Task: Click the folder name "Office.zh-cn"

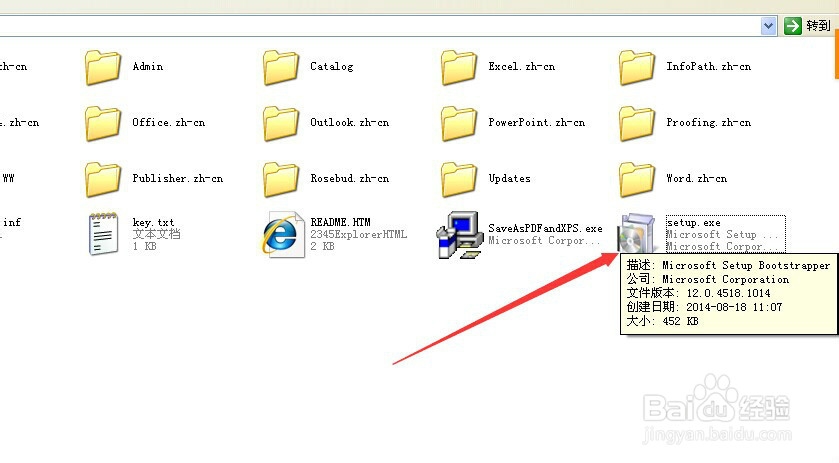Action: 169,123
